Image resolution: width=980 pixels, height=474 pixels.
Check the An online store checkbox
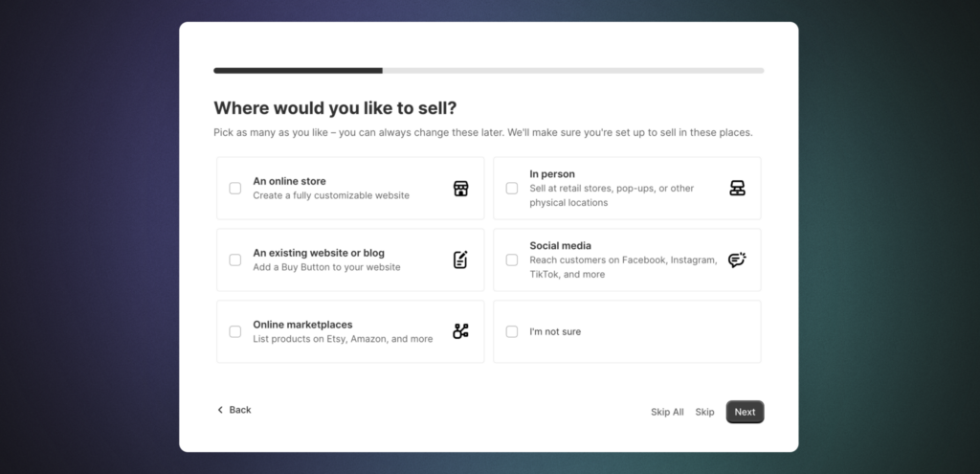click(235, 188)
